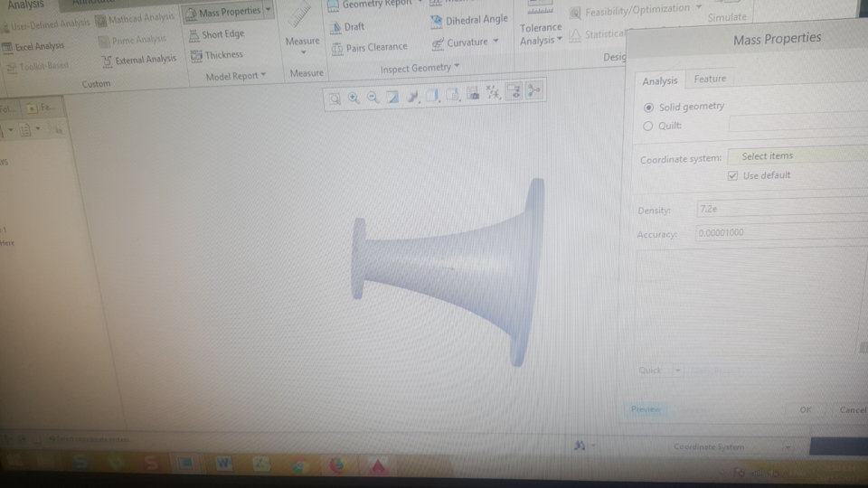The width and height of the screenshot is (868, 488).
Task: Click the Mass Properties ribbon button
Action: (x=223, y=12)
